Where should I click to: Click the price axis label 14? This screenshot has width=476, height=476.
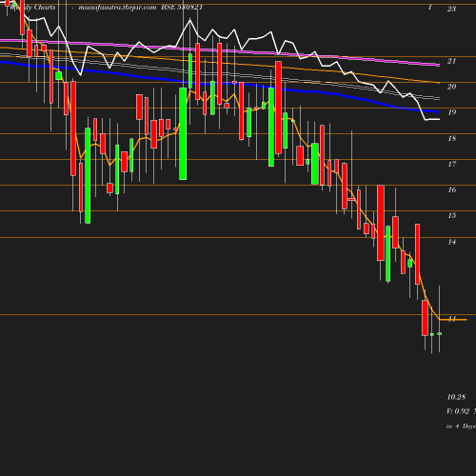452,242
